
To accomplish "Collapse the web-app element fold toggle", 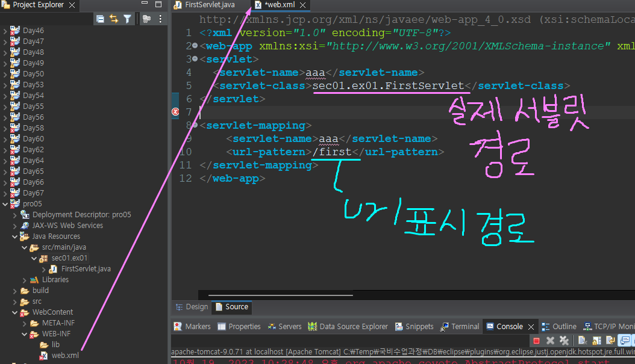I will [x=195, y=46].
